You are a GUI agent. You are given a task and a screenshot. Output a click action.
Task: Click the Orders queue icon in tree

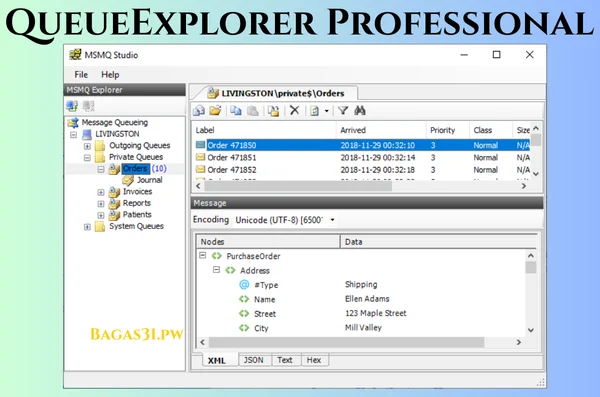(114, 169)
